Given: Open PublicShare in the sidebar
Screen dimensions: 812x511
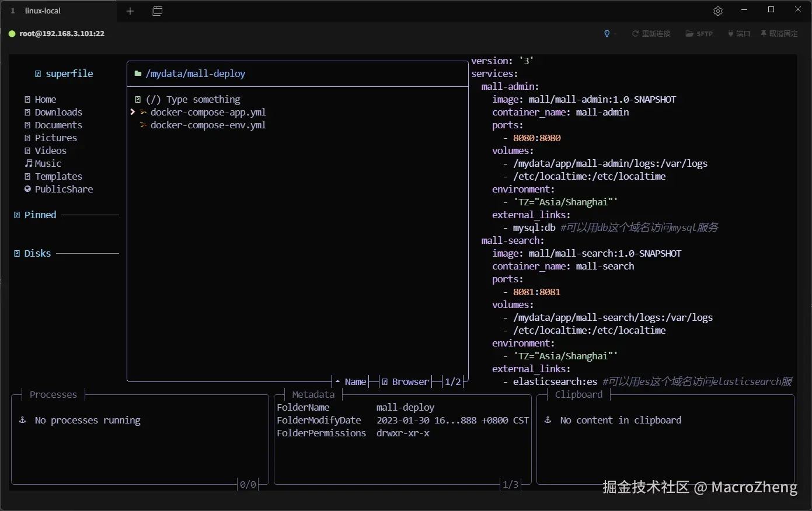Looking at the screenshot, I should (64, 189).
